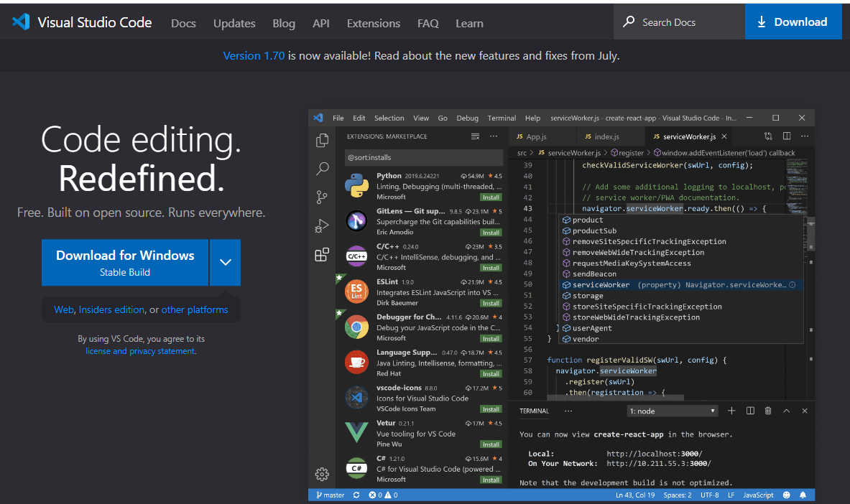
Task: Open the Version 1.70 link
Action: [x=254, y=56]
